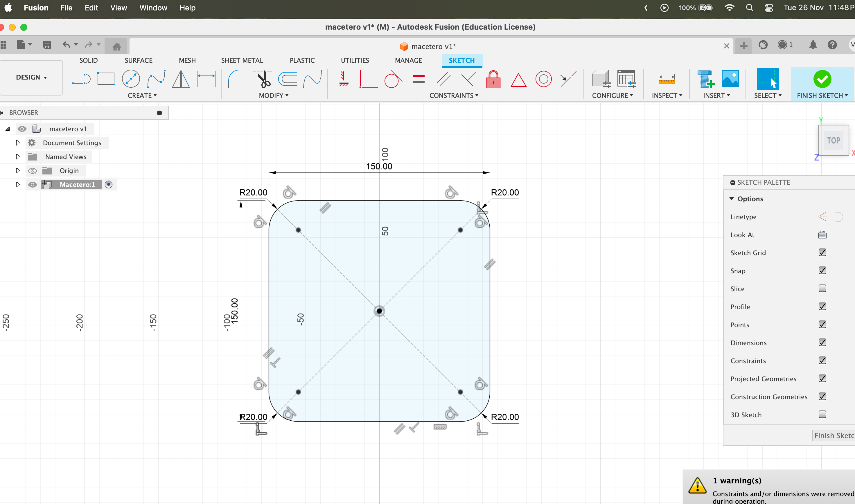Select the Rectangle sketch tool

(106, 79)
